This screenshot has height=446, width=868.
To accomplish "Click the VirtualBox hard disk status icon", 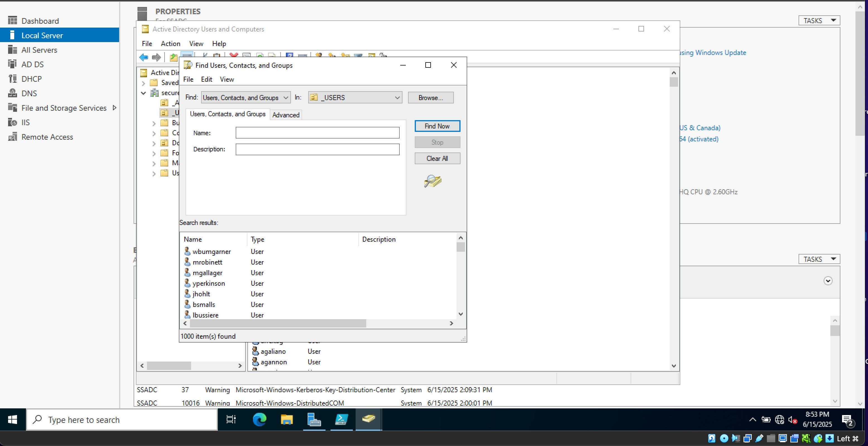I will pos(712,438).
